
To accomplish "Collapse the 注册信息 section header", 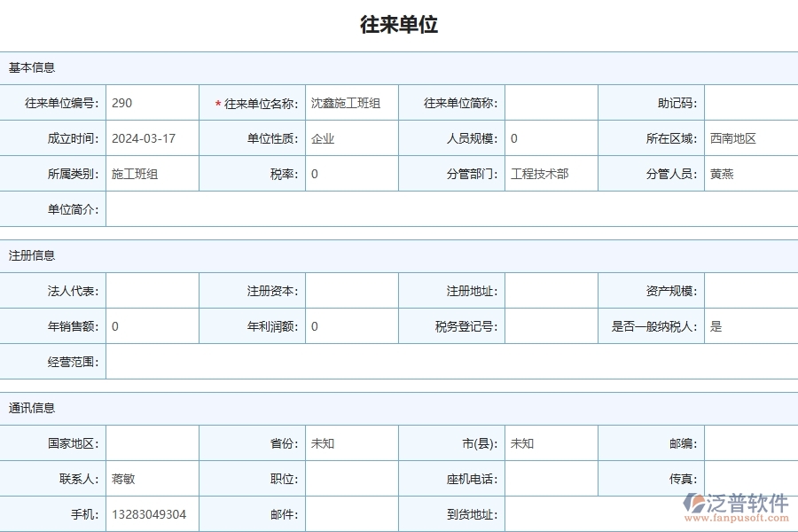I will pos(31,254).
